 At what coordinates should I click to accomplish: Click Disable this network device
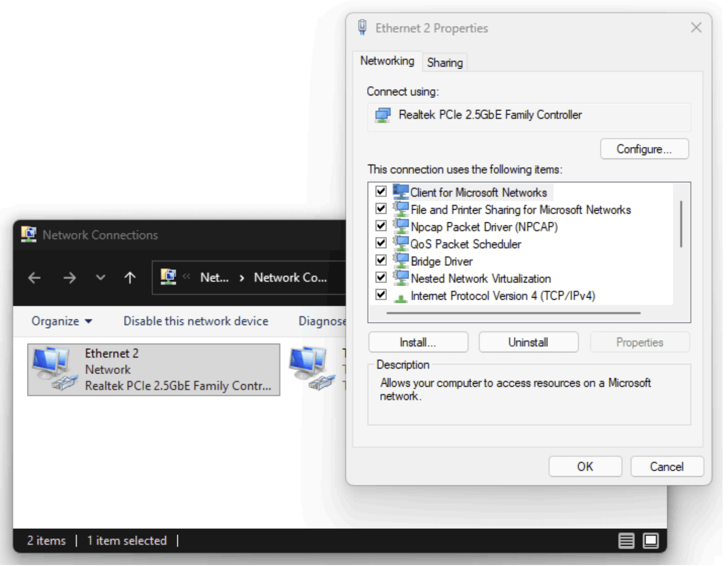(x=195, y=320)
